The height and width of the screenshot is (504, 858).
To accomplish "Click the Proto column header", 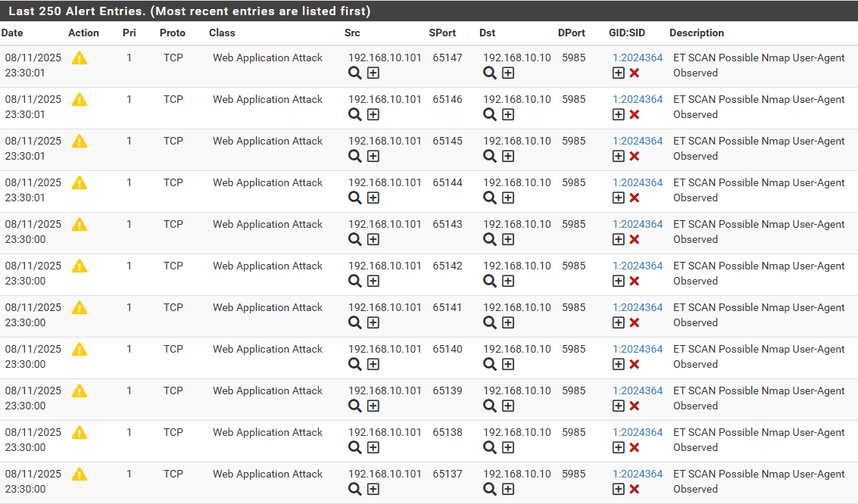I will 173,33.
